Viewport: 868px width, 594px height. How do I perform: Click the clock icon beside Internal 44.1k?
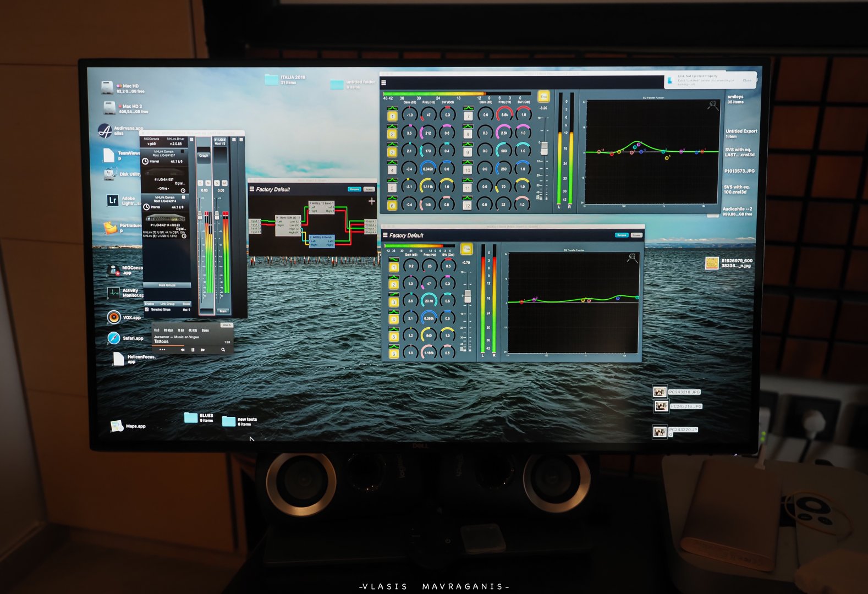pos(145,161)
